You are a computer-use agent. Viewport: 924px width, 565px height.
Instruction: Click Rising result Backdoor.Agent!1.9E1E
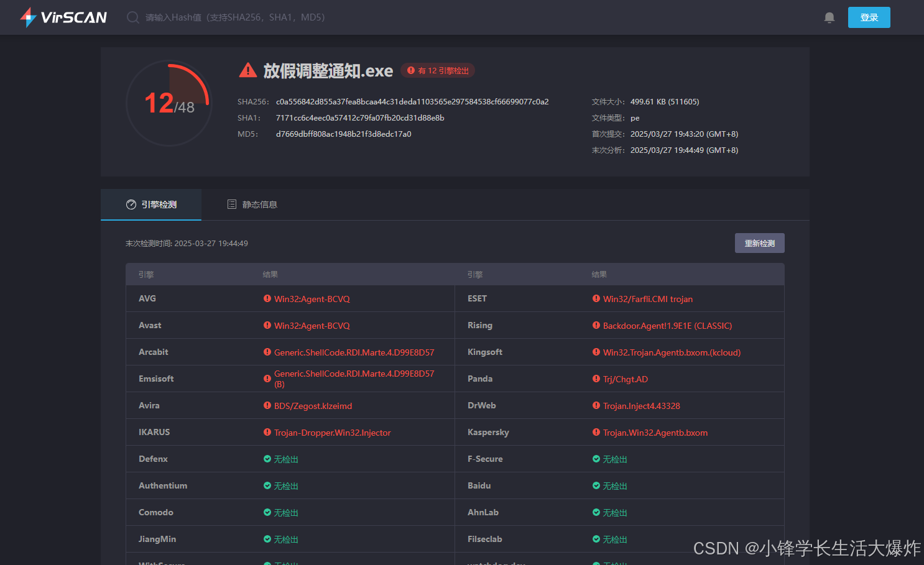point(668,326)
